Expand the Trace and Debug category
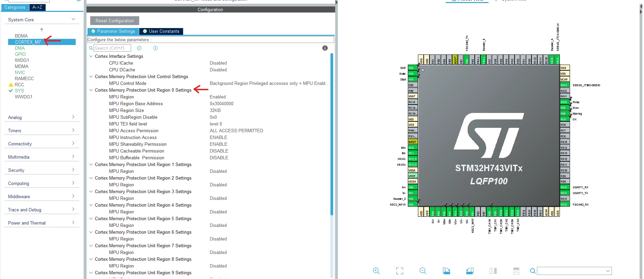 [x=73, y=209]
